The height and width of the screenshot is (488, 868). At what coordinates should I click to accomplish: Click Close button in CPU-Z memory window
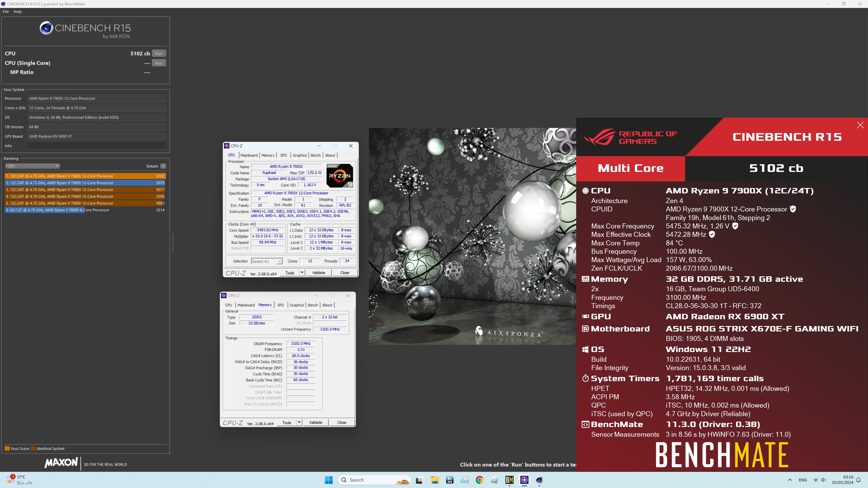342,423
